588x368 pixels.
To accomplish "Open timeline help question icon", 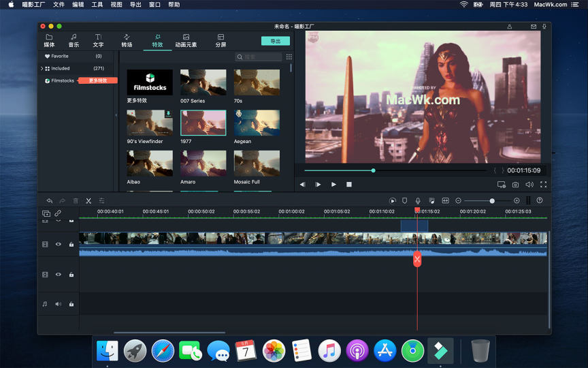I will click(540, 200).
